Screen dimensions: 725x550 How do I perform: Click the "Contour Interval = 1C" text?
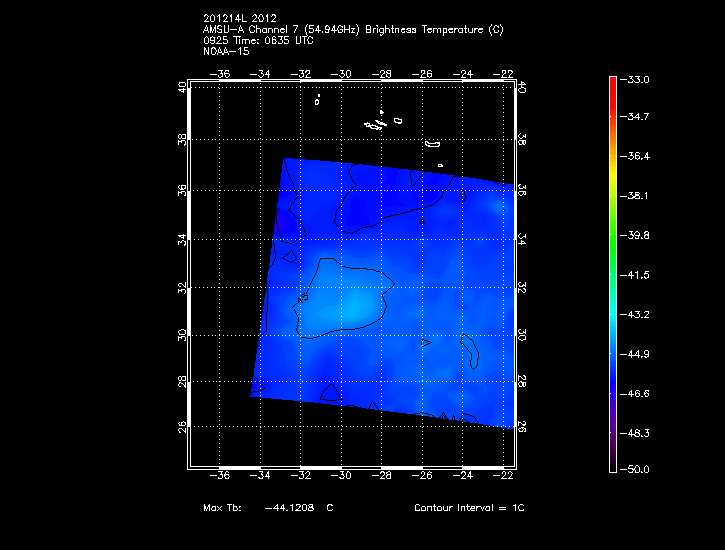click(x=469, y=508)
